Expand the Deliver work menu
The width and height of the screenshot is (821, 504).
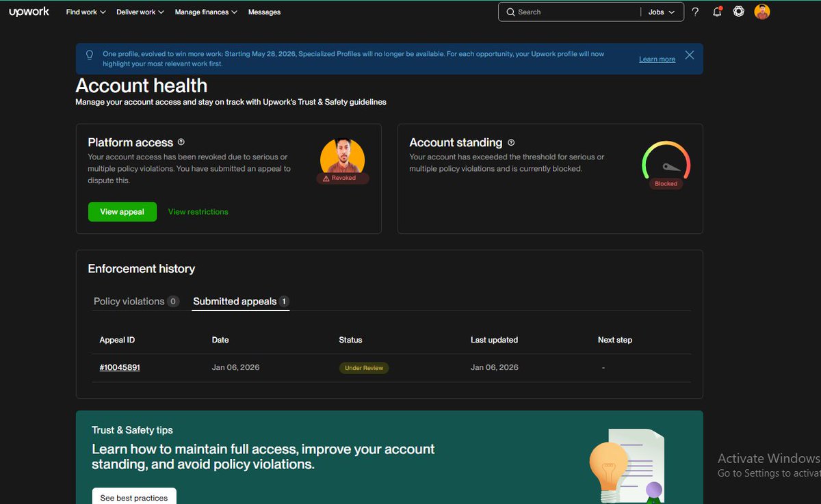pyautogui.click(x=140, y=12)
